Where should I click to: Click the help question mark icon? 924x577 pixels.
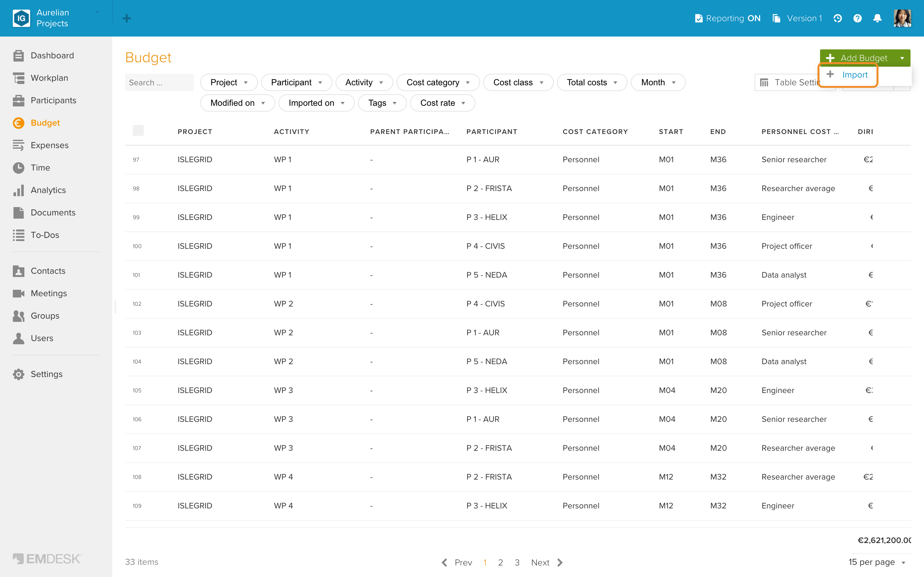pos(857,18)
